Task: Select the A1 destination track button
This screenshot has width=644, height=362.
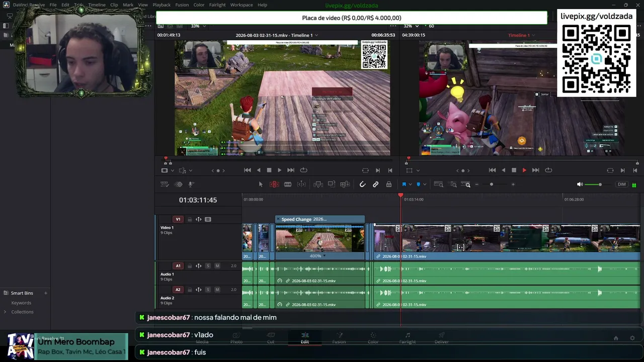Action: (x=178, y=266)
